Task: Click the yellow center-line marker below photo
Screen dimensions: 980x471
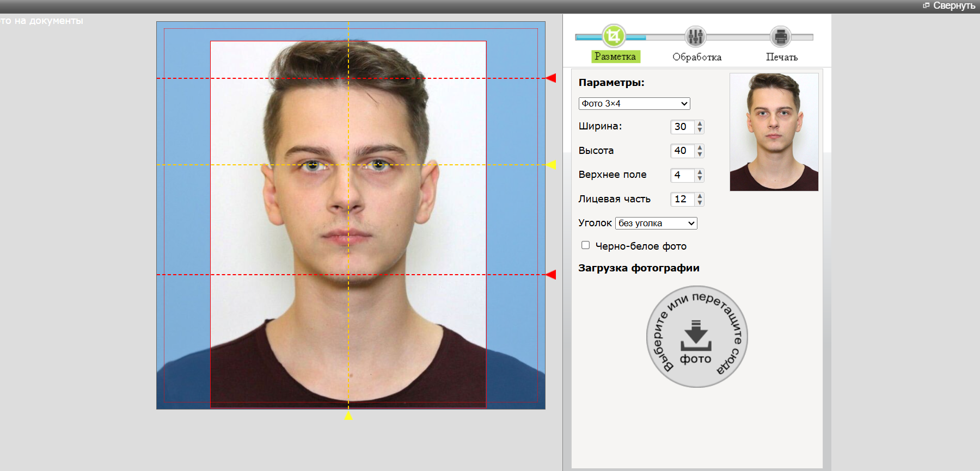Action: [x=348, y=416]
